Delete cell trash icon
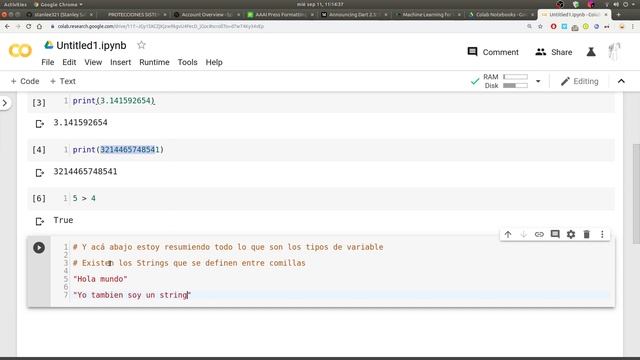Screen dimensions: 640x360 point(587,234)
